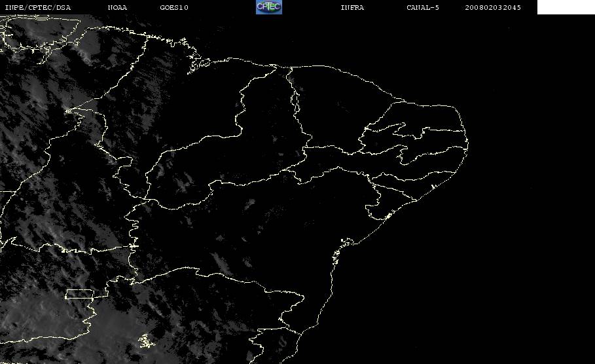The height and width of the screenshot is (364, 595).
Task: Click the INFRA header text
Action: (352, 7)
